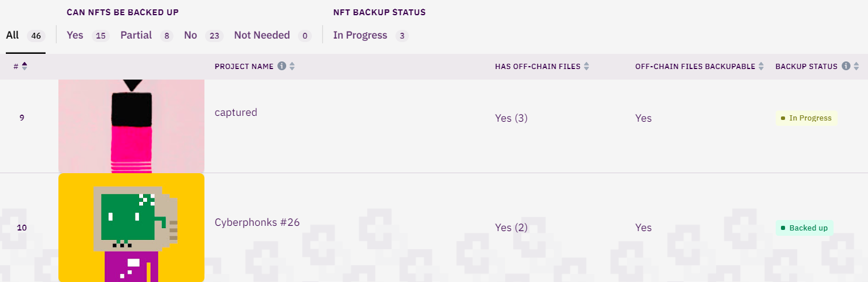Click info icon beside Backup Status header
868x282 pixels.
coord(846,67)
